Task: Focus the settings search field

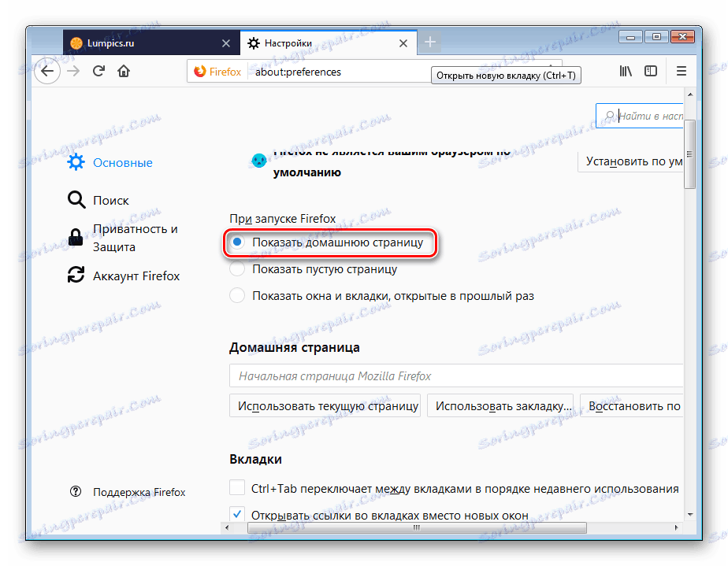Action: tap(639, 116)
